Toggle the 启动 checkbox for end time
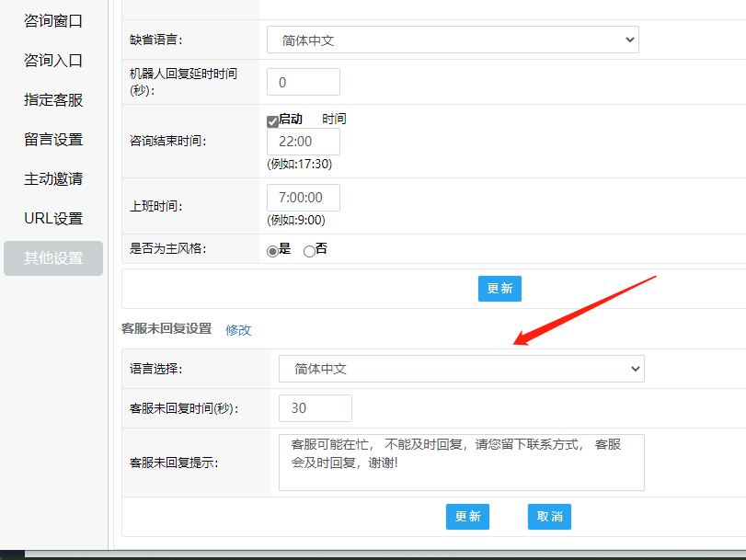746x560 pixels. pyautogui.click(x=272, y=121)
